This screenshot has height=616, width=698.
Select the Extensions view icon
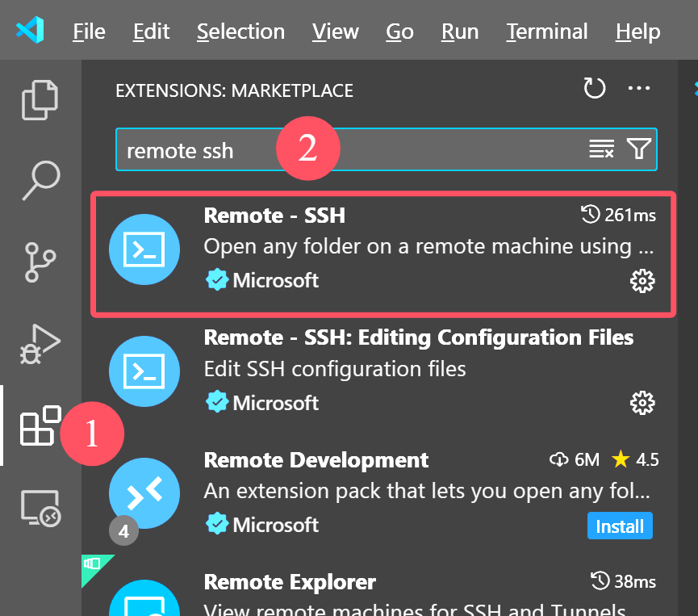pyautogui.click(x=40, y=425)
